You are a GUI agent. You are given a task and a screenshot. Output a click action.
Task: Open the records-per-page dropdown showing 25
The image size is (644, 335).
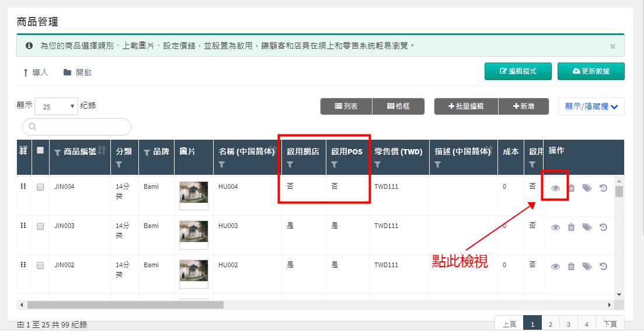[x=56, y=106]
